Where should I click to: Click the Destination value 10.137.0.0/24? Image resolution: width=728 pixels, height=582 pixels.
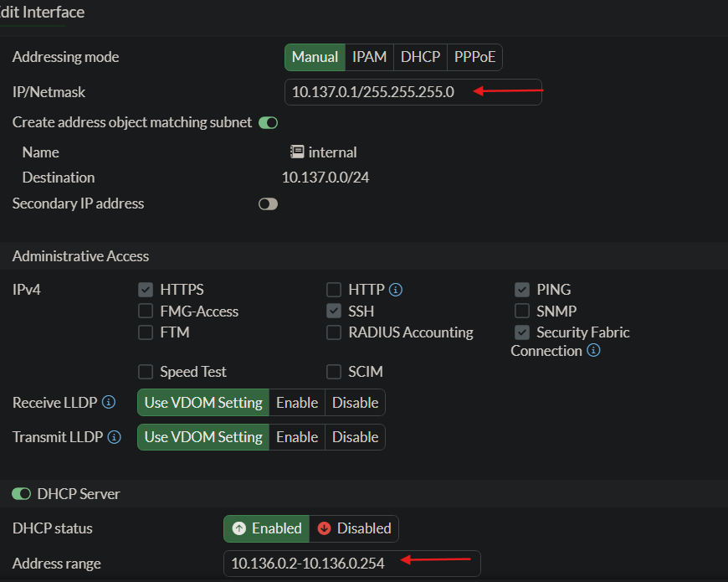(326, 178)
